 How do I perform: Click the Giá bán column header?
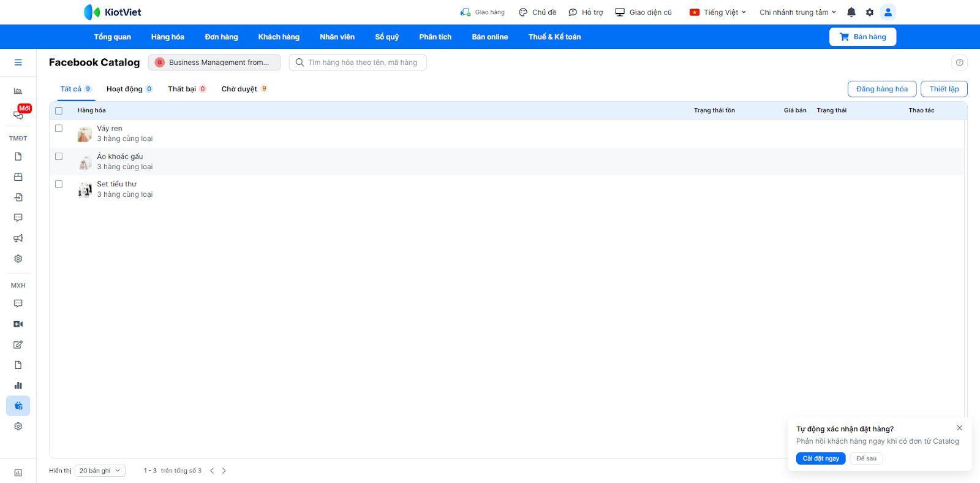[x=795, y=110]
